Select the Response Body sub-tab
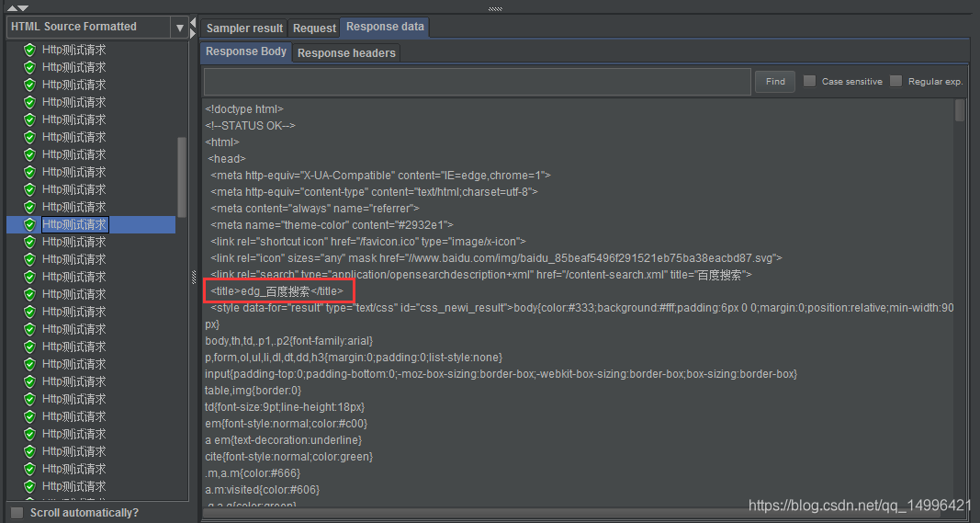This screenshot has width=980, height=523. point(246,51)
